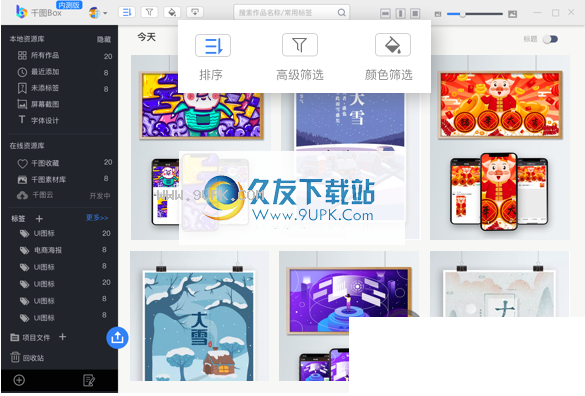Screen dimensions: 585x396
Task: Click the blue upload floating button
Action: (x=117, y=338)
